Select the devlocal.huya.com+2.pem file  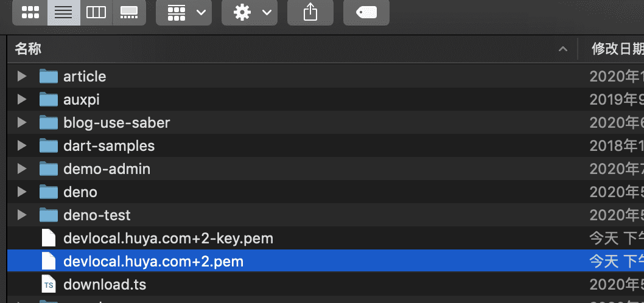click(153, 262)
